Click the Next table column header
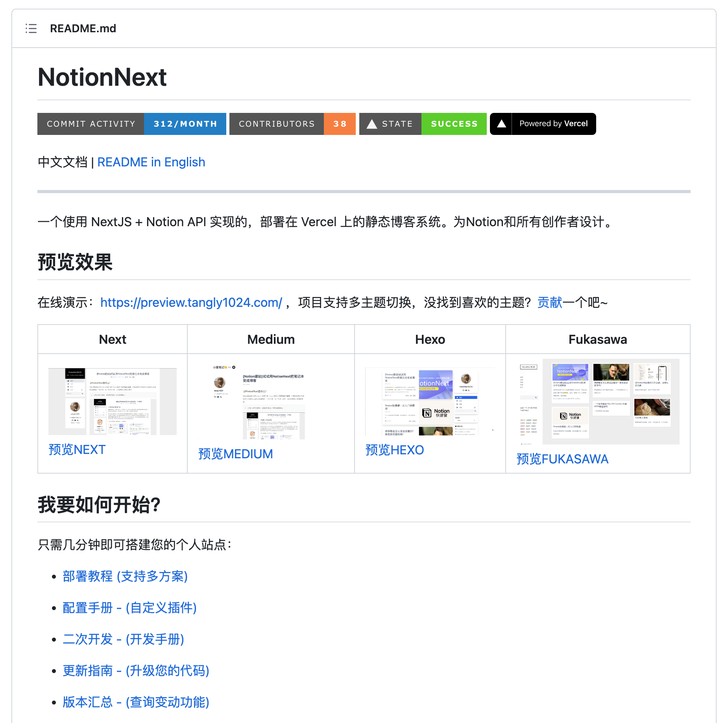Viewport: 728px width, 723px height. pos(113,339)
